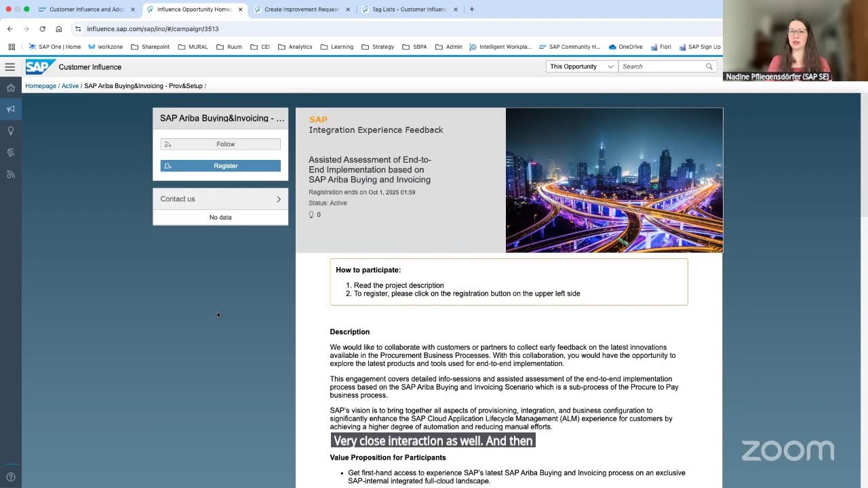Open the Intelligent Workplace bookmark
The height and width of the screenshot is (488, 868).
coord(500,47)
